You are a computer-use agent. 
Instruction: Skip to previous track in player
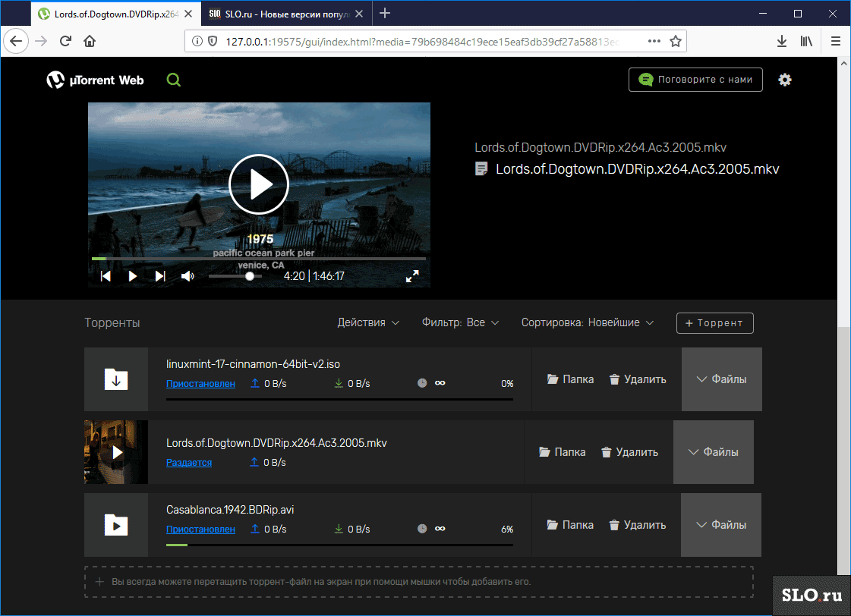pos(106,276)
